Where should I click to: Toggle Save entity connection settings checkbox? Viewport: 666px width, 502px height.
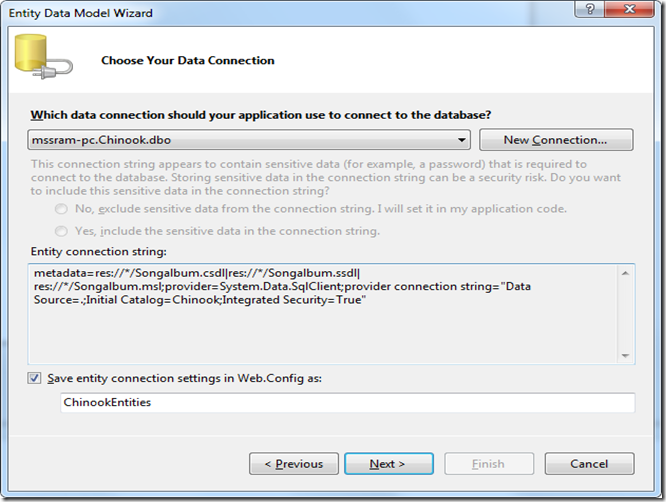36,378
